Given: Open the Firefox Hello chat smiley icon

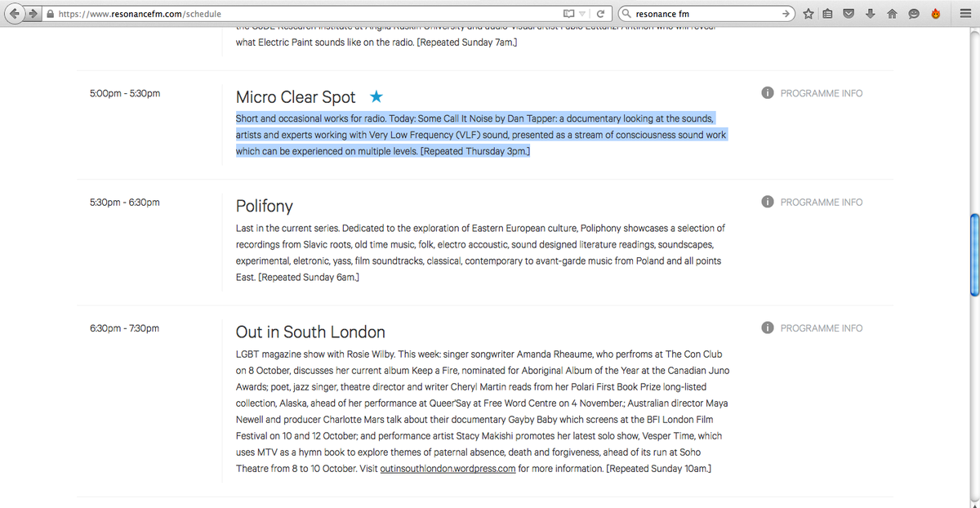Looking at the screenshot, I should pyautogui.click(x=913, y=14).
